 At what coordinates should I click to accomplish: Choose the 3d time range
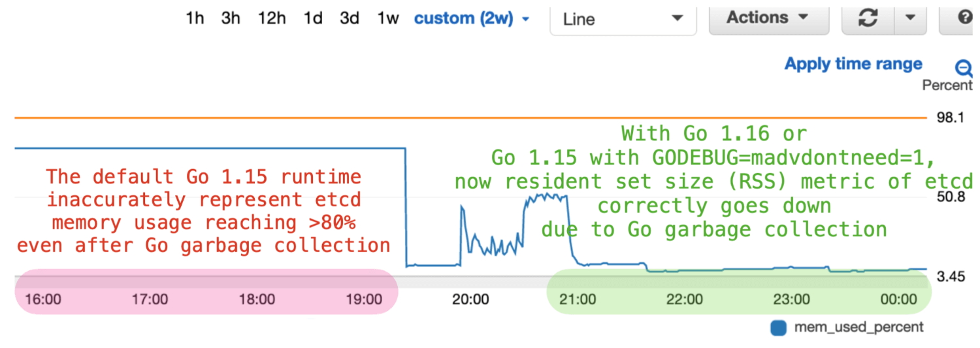pos(350,18)
